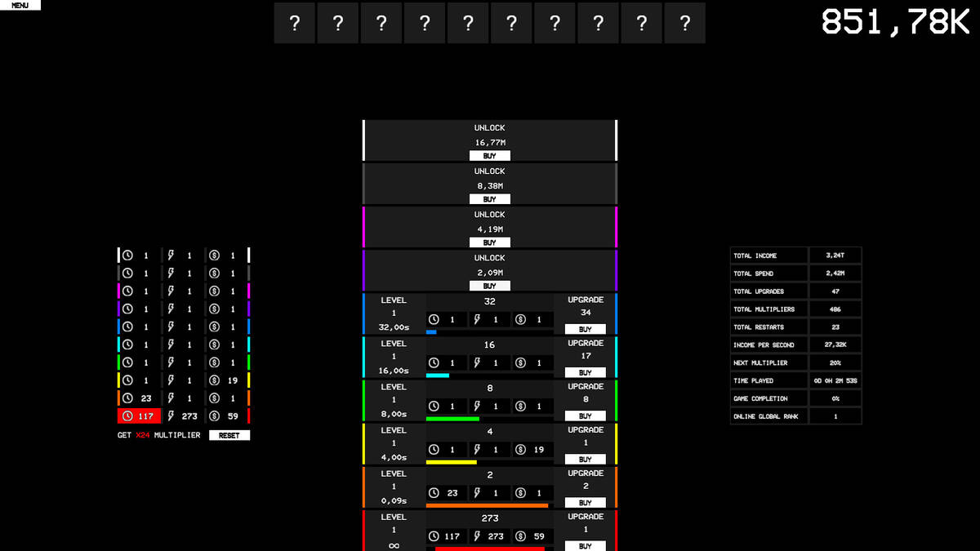Click the Online Global Rank stat row
The height and width of the screenshot is (551, 980).
click(x=795, y=416)
